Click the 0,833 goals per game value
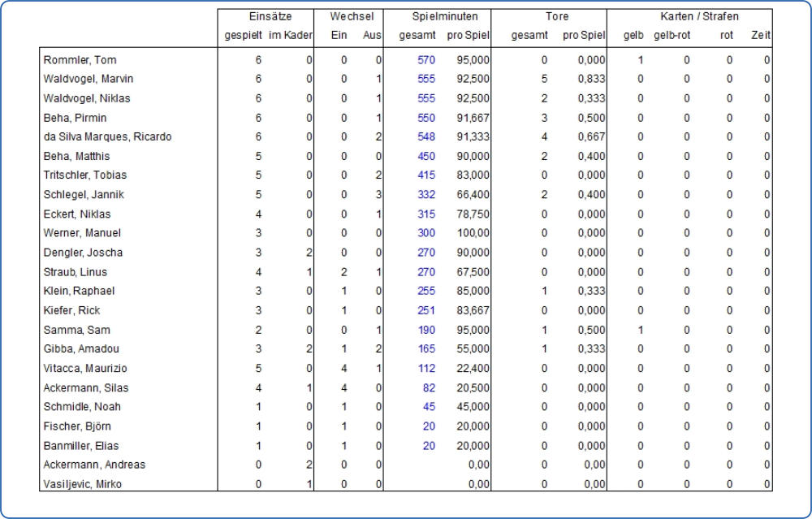Image resolution: width=812 pixels, height=519 pixels. [591, 79]
